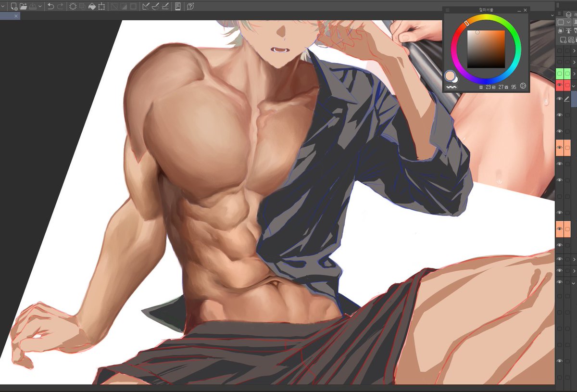Toggle Snap to Ruler
The width and height of the screenshot is (577, 392).
tap(146, 6)
